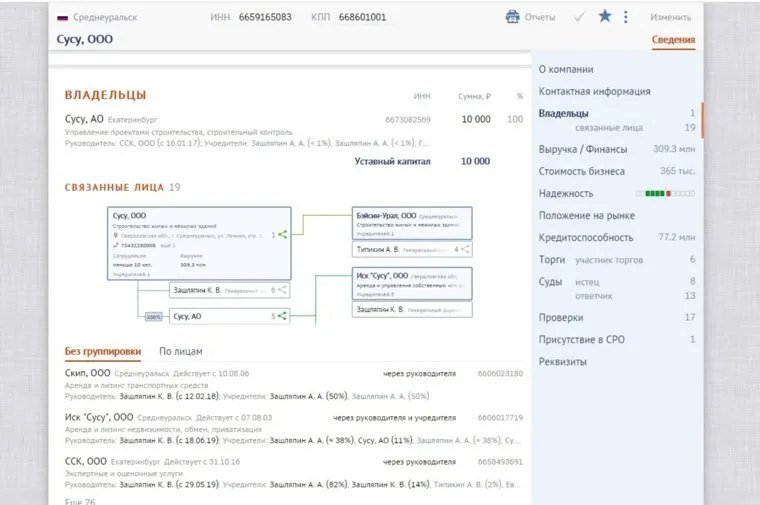Click the green links icon on Сусу, АО node
This screenshot has width=760, height=505.
click(x=283, y=316)
